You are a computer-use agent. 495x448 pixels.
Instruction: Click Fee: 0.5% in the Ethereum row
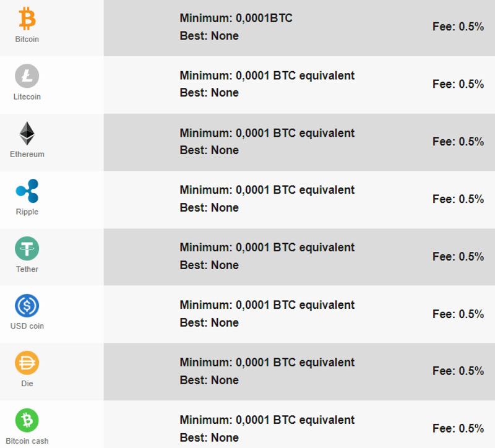(x=458, y=142)
